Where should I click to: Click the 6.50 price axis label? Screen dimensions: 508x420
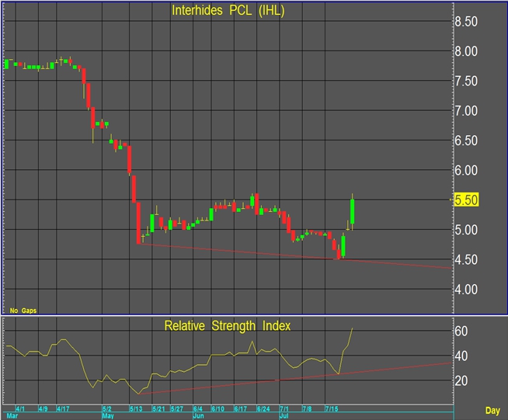pyautogui.click(x=466, y=141)
